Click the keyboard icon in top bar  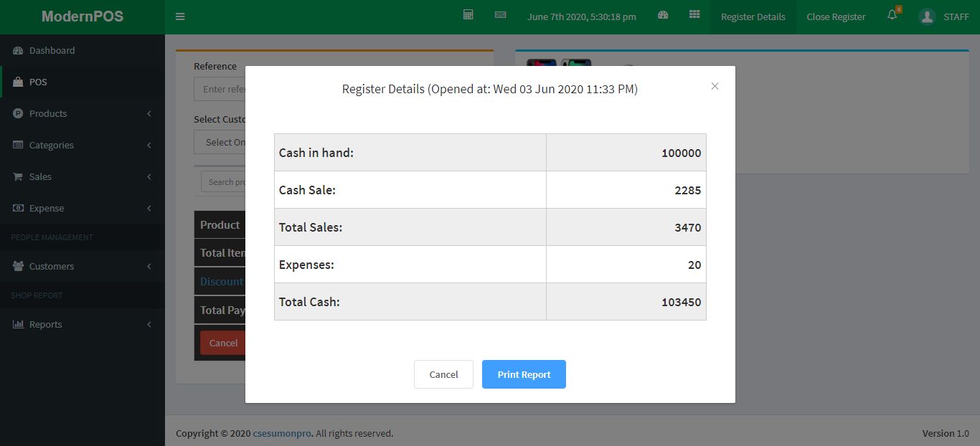pos(500,15)
